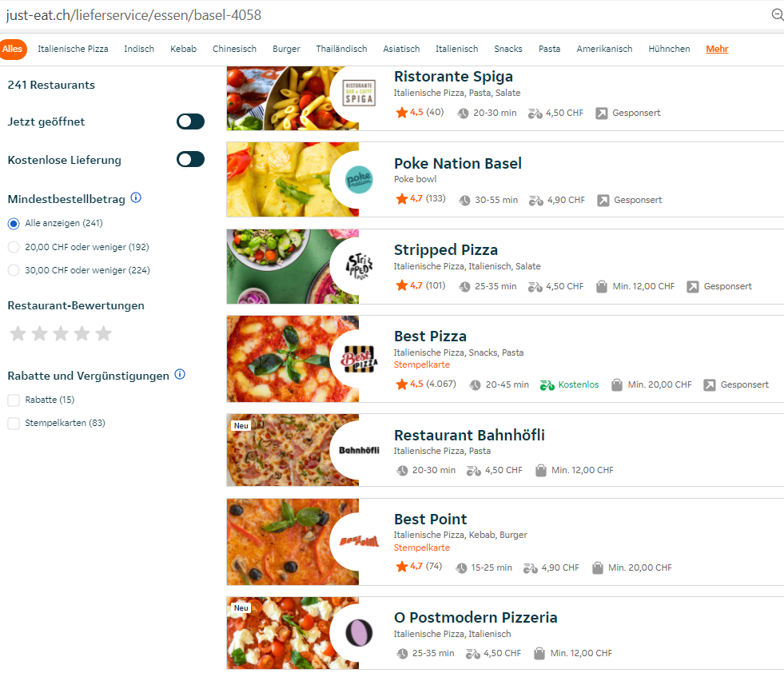Click the info icon beside Rabatte und Vergünstigungen
Screen dimensions: 784x673
coord(180,374)
